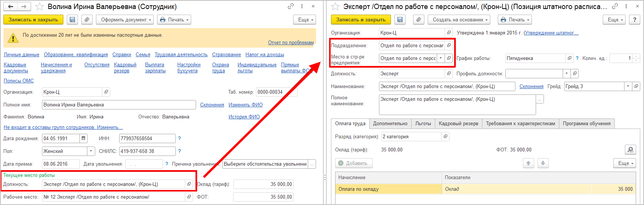Open attachments paperclip in employee window

pos(87,19)
